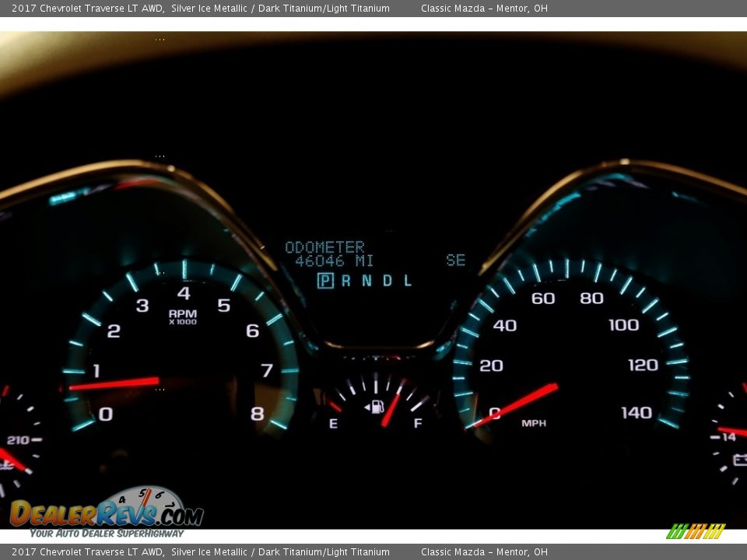Click 'Your Auto Dealer Superhighway' tagline

pos(107,534)
